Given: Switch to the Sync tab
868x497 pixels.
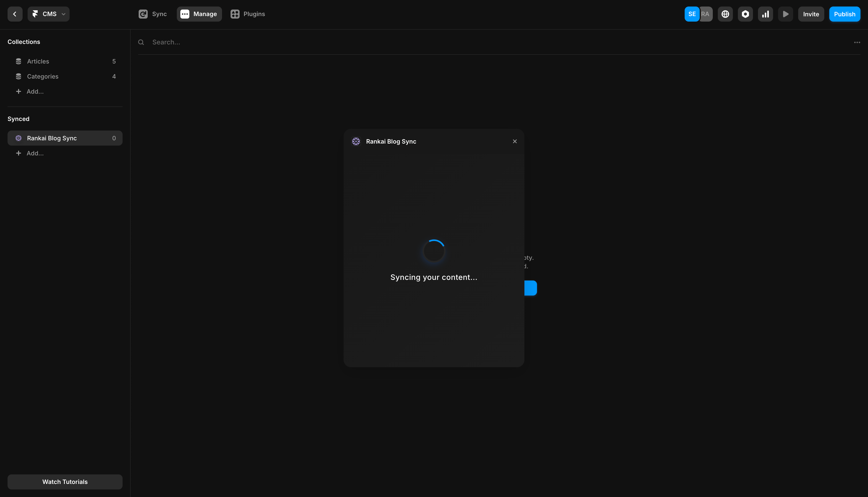Looking at the screenshot, I should click(x=153, y=14).
